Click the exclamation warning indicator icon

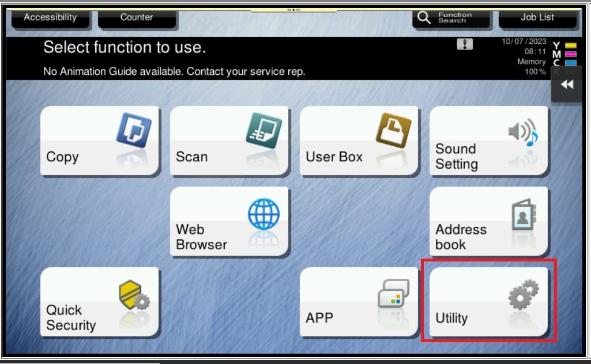pyautogui.click(x=464, y=44)
